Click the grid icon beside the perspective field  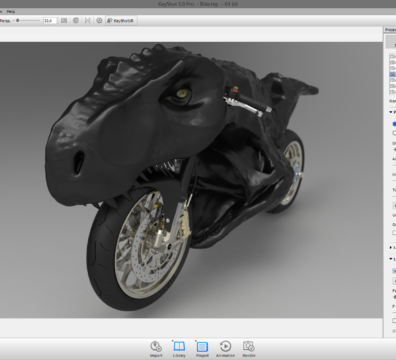(x=64, y=21)
